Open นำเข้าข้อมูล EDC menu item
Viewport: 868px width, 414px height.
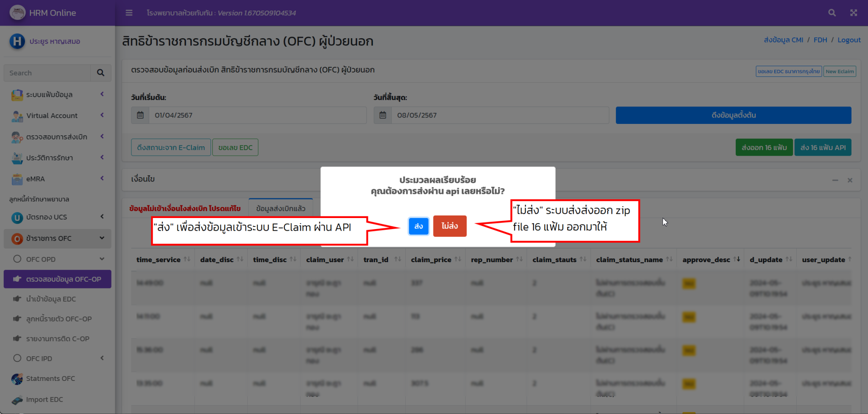(x=51, y=299)
